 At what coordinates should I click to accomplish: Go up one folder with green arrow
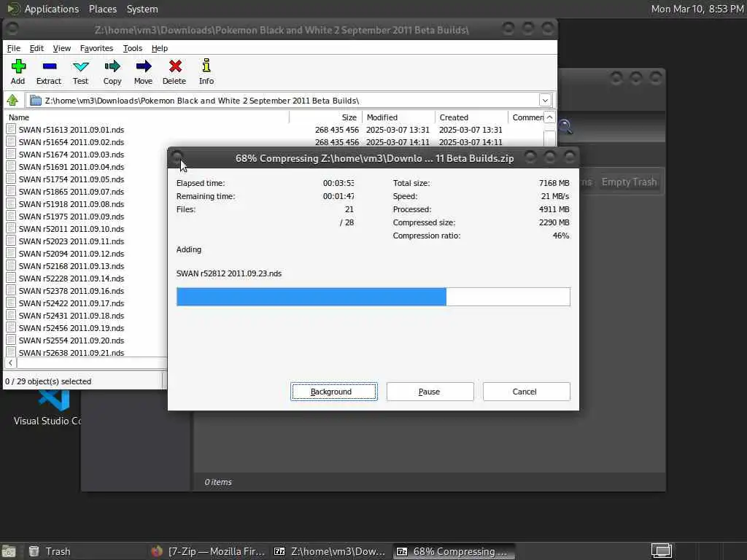(x=12, y=100)
